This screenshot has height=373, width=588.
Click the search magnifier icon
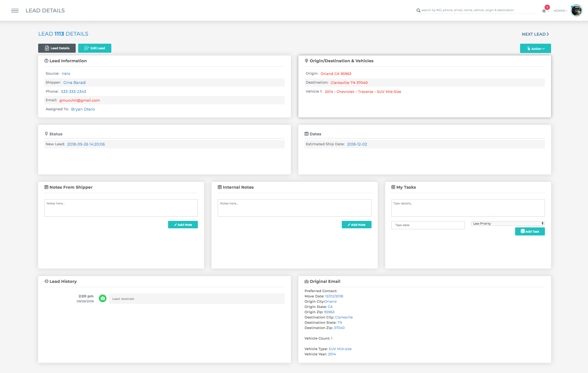(418, 11)
